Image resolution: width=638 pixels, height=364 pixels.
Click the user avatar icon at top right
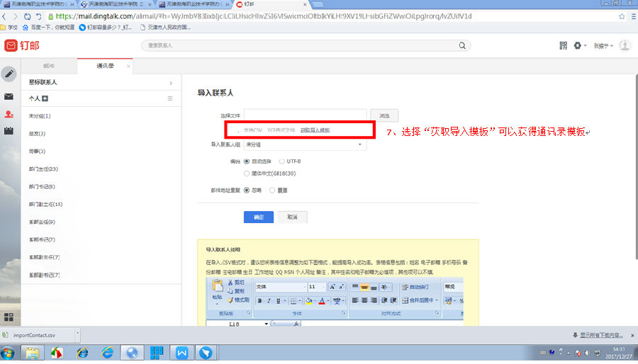pos(625,45)
